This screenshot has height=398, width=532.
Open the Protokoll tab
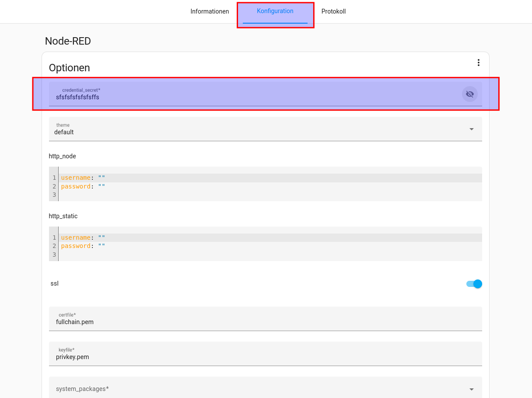click(x=333, y=11)
